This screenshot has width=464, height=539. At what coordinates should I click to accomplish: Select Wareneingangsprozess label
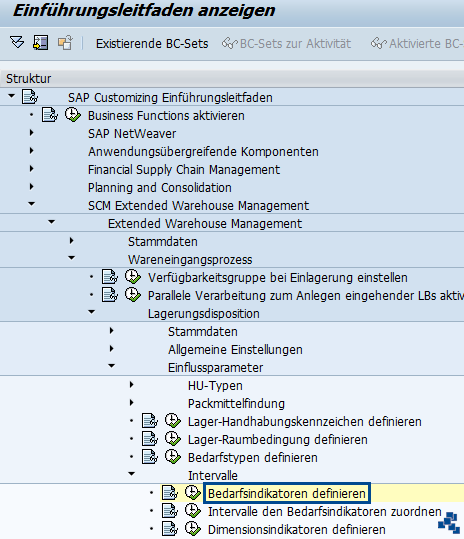(190, 260)
